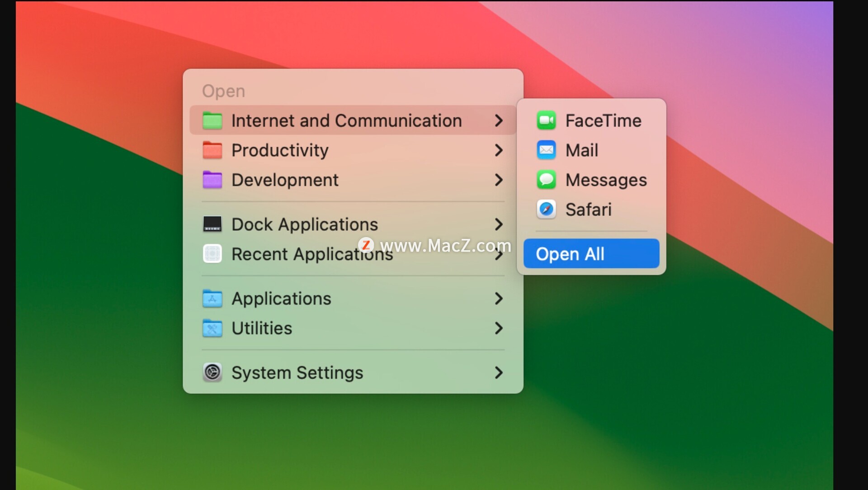This screenshot has height=490, width=868.
Task: Click the FaceTime app icon
Action: 546,121
